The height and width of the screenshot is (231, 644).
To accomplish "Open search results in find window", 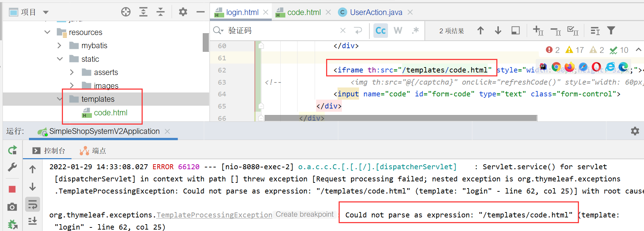I will point(595,31).
